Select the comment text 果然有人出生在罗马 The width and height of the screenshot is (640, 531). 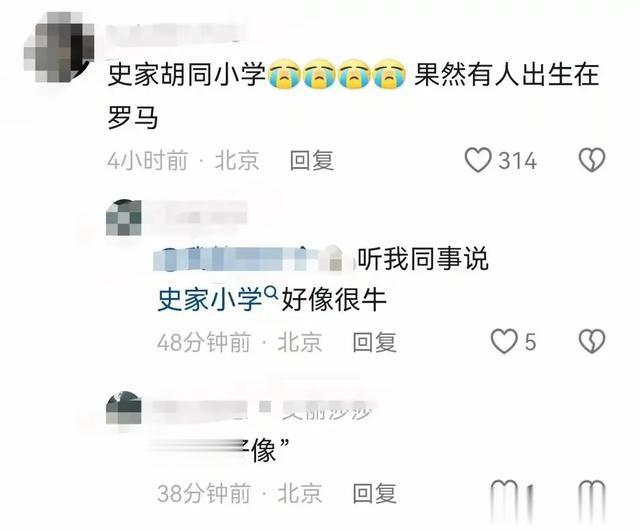point(353,96)
